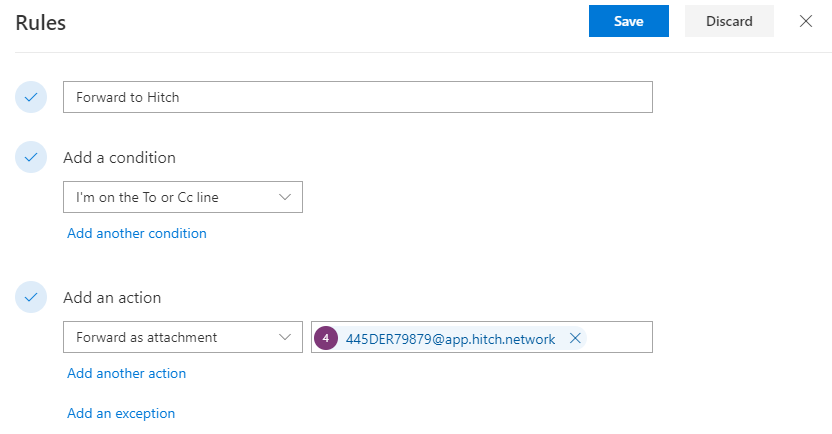
Task: Click the Save button
Action: [628, 21]
